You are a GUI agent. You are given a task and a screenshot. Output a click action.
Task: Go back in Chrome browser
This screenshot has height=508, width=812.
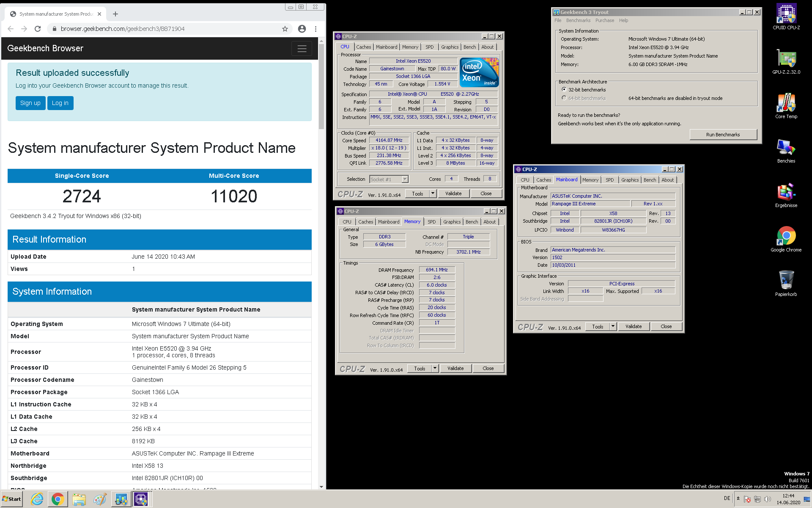coord(11,29)
